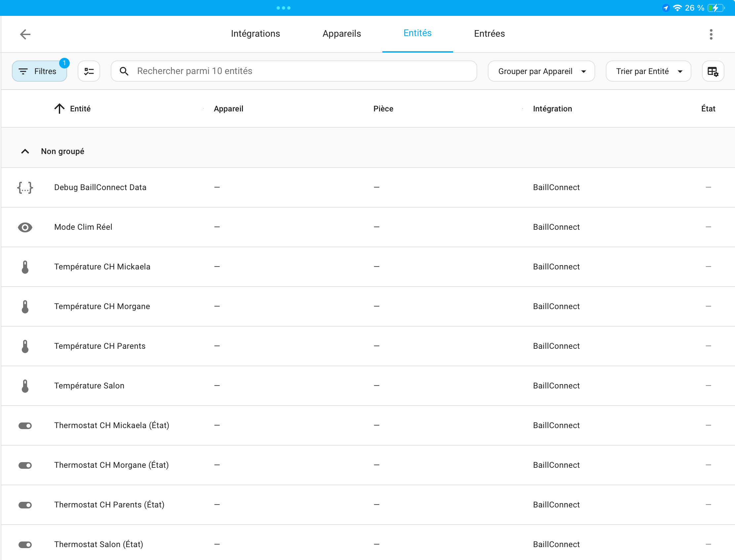Screen dimensions: 735x560
Task: Tap the three dots multitasking control
Action: [x=284, y=8]
